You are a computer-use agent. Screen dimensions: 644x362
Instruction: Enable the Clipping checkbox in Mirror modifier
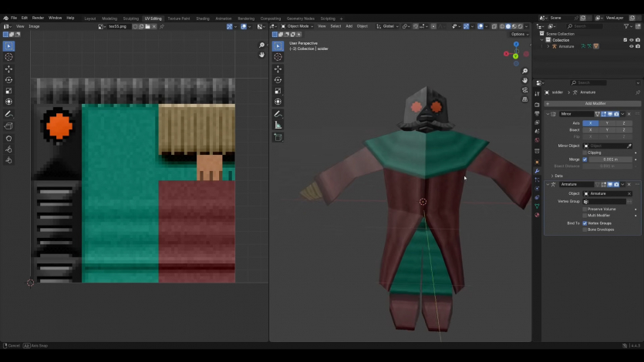(x=585, y=153)
